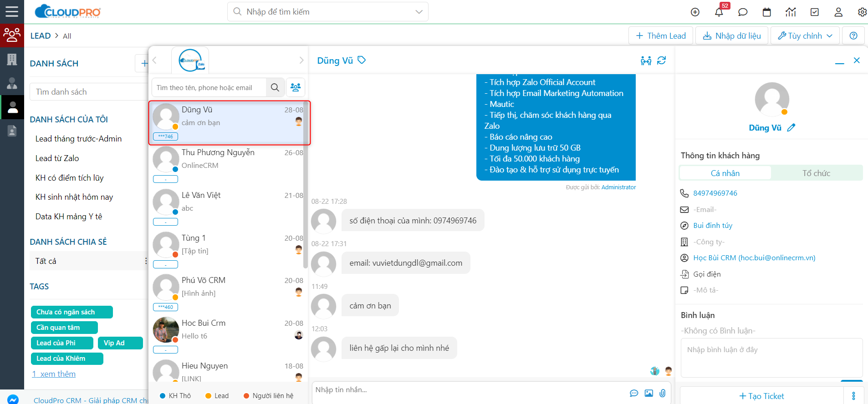This screenshot has height=404, width=868.
Task: Filter by tag Chưa có ngân sách
Action: pos(71,312)
